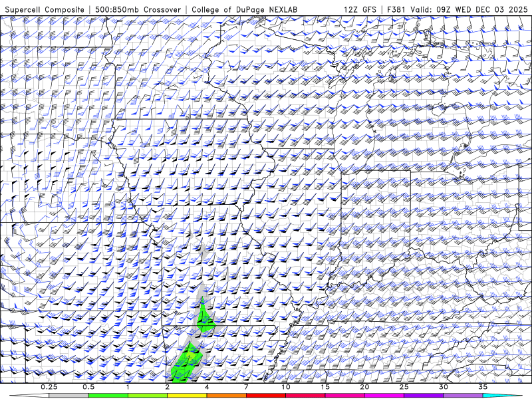The image size is (532, 399).
Task: Click the "Supercell Composite" title text
Action: tap(45, 9)
